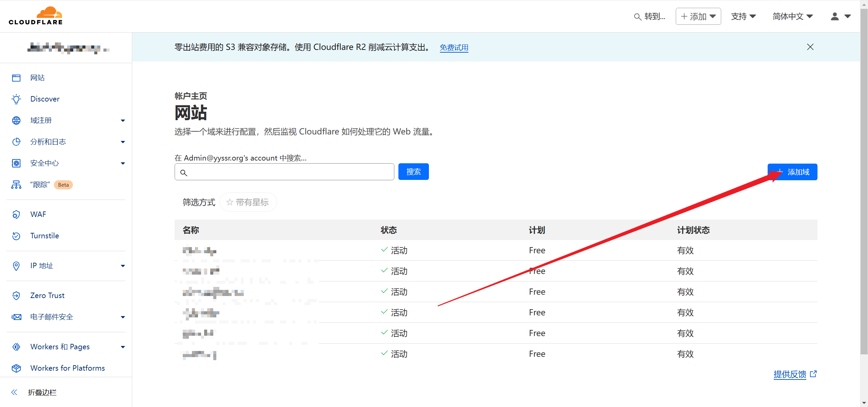Click the 添加域 button
Image resolution: width=868 pixels, height=407 pixels.
tap(792, 172)
